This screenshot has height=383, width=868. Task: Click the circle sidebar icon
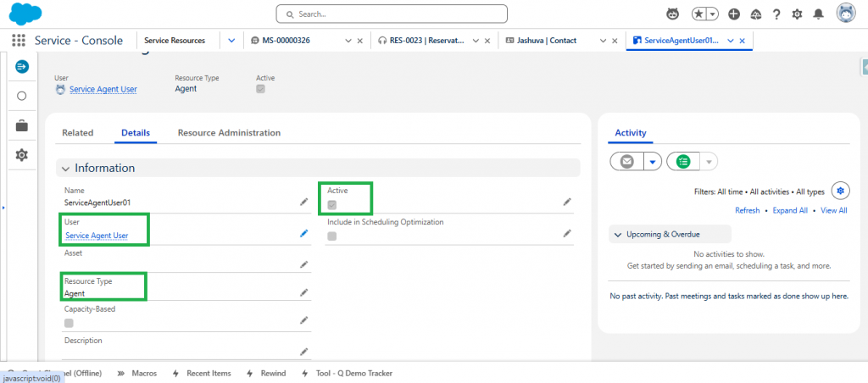(21, 96)
